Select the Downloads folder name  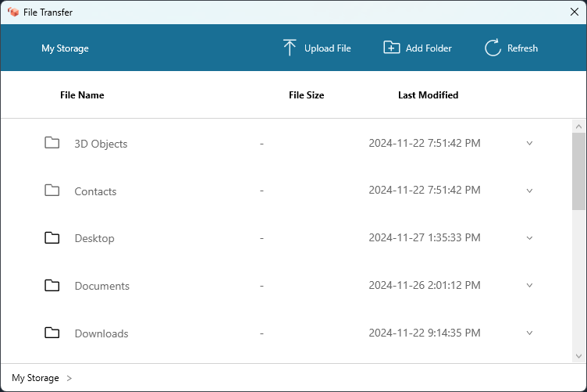pos(101,333)
